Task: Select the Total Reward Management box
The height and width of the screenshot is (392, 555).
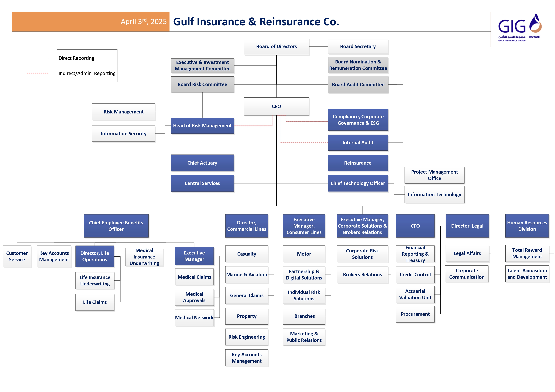Action: 527,253
